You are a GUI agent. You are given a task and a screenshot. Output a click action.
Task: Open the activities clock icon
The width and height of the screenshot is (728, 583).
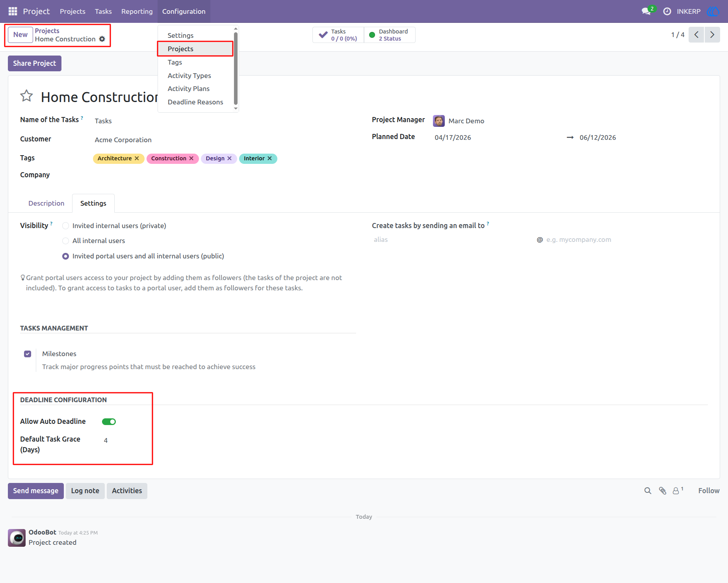(667, 11)
